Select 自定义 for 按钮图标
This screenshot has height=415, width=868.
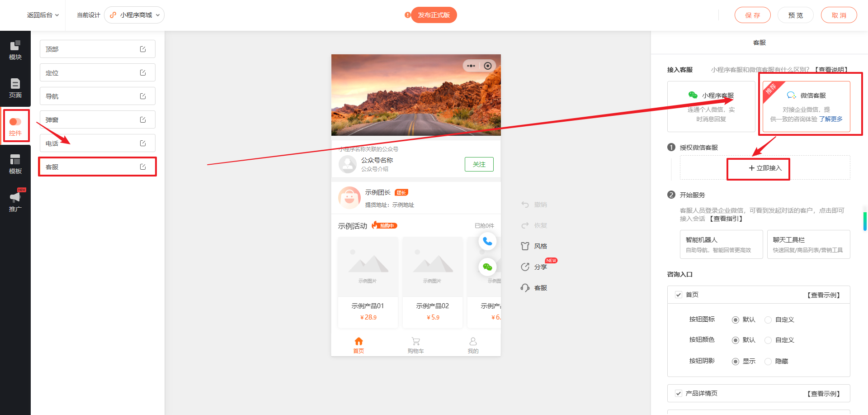click(768, 320)
